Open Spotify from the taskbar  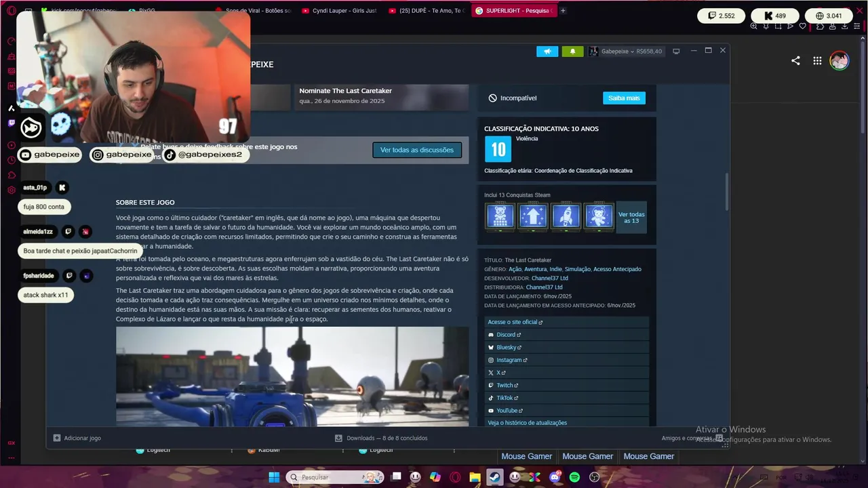click(x=574, y=477)
